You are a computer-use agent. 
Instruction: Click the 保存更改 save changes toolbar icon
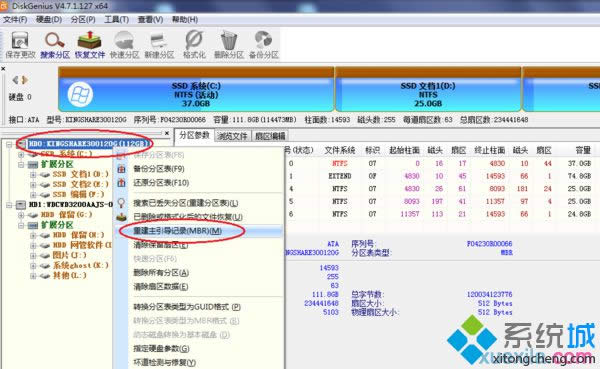coord(20,45)
